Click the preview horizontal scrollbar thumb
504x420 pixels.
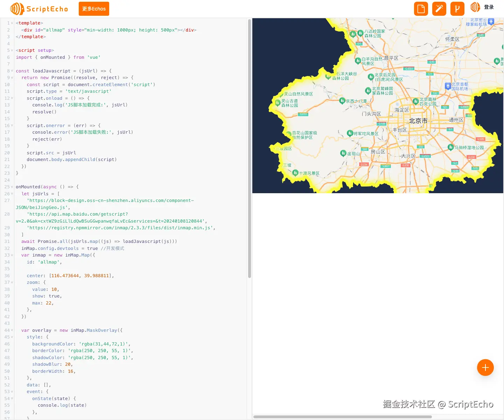click(x=343, y=417)
